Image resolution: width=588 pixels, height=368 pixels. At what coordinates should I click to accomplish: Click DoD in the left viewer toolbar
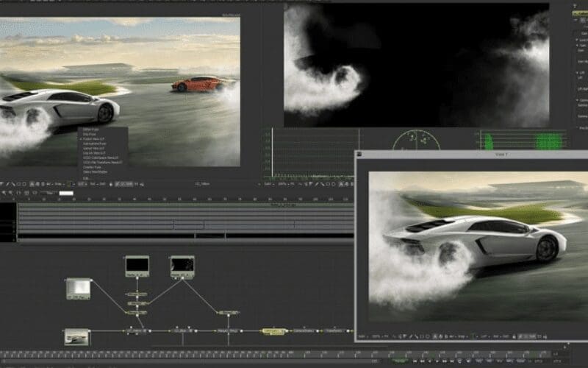[x=102, y=185]
